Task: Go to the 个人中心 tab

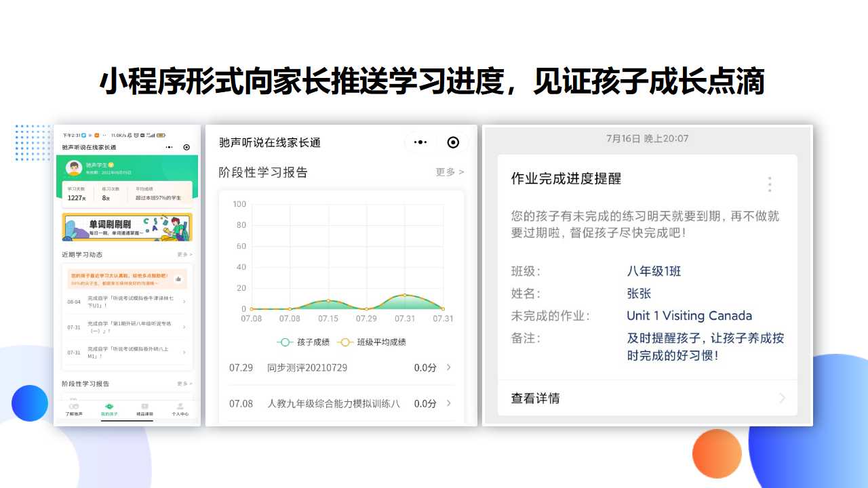Action: pos(180,409)
